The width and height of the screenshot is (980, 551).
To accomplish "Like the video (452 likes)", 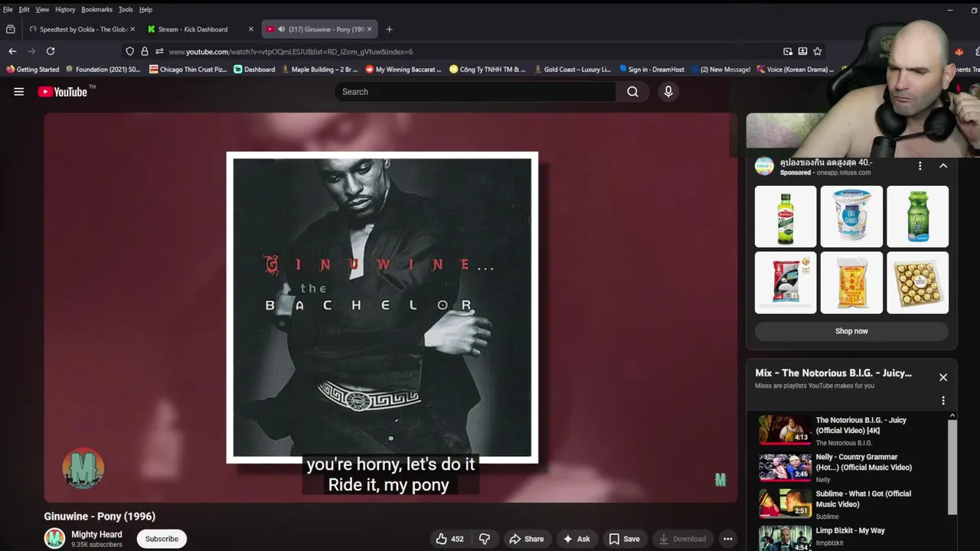I will pos(449,539).
